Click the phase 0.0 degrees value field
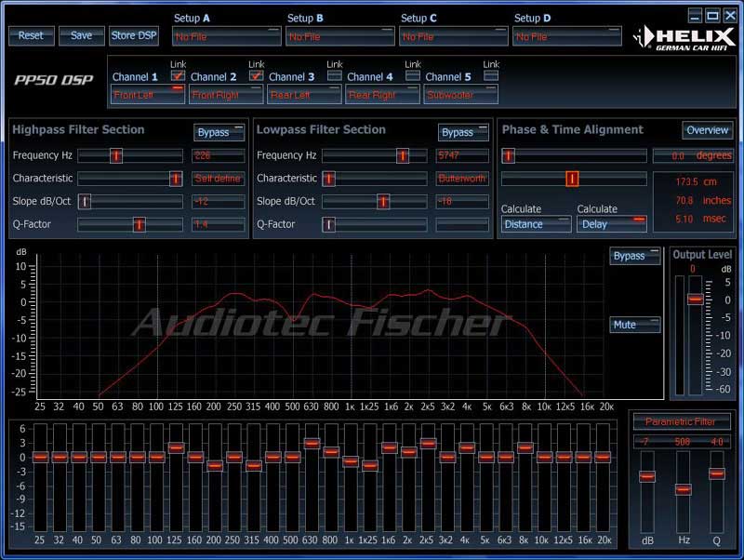Viewport: 744px width, 560px height. tap(693, 155)
